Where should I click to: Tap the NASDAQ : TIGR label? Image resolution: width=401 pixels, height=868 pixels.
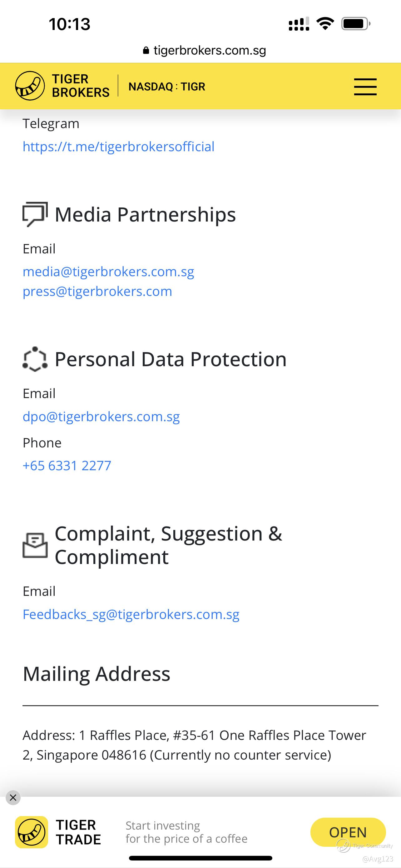pos(167,87)
